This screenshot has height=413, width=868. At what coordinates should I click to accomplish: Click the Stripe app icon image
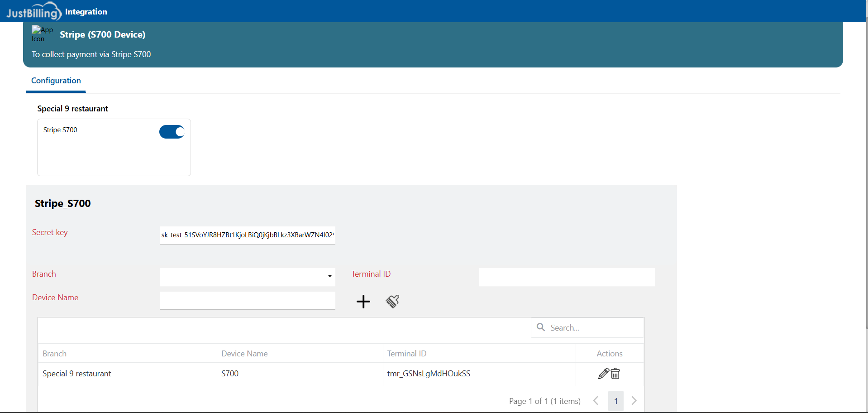[x=42, y=34]
